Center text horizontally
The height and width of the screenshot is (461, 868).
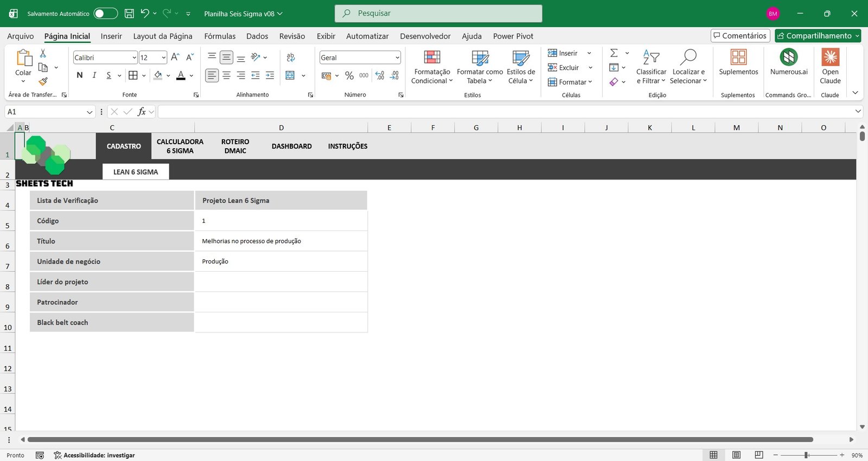227,75
